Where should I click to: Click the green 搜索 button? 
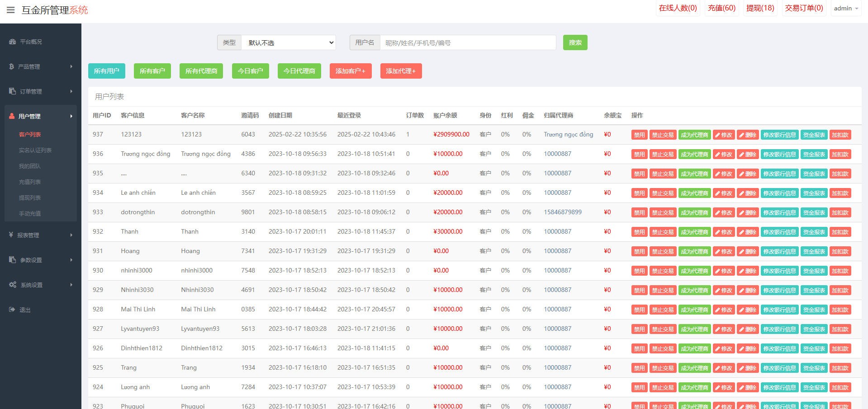pyautogui.click(x=575, y=42)
